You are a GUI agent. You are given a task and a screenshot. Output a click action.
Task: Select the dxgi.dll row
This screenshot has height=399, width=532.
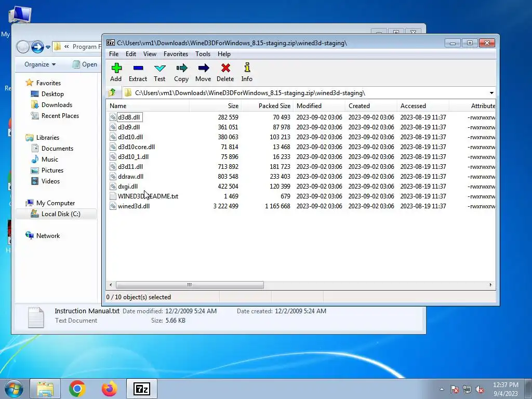click(x=301, y=187)
